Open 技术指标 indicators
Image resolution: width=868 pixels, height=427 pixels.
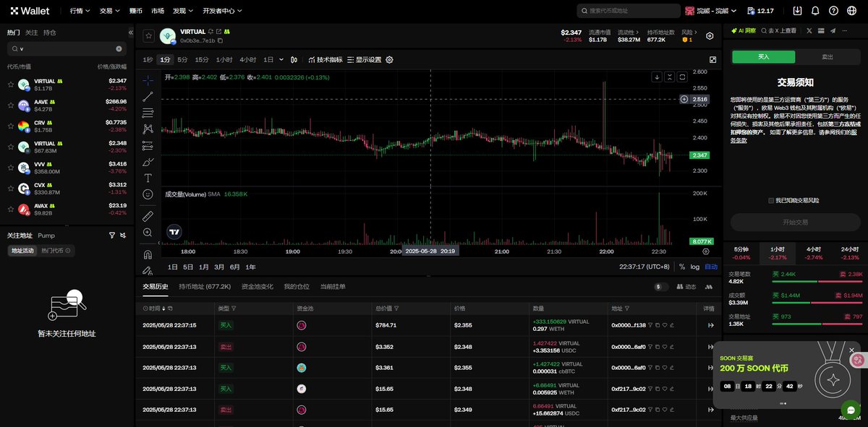[325, 60]
